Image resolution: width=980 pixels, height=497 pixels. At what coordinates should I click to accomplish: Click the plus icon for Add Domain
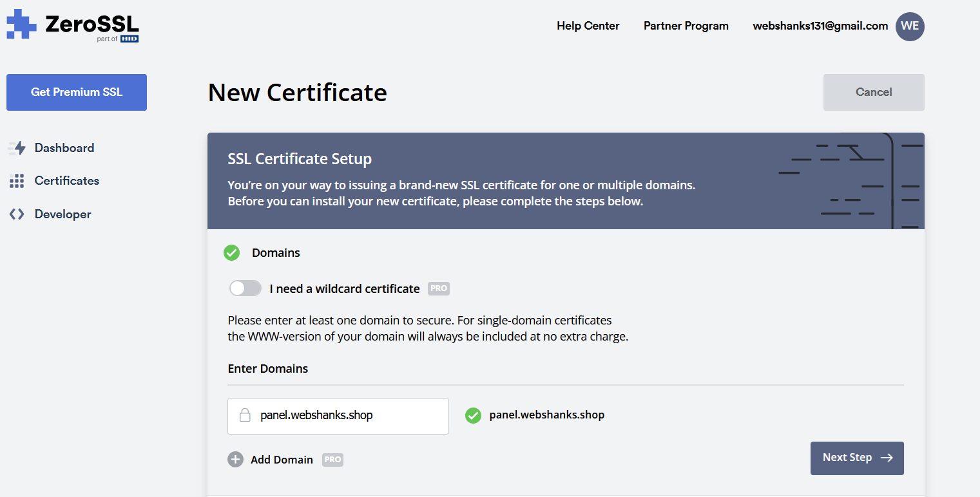[235, 460]
